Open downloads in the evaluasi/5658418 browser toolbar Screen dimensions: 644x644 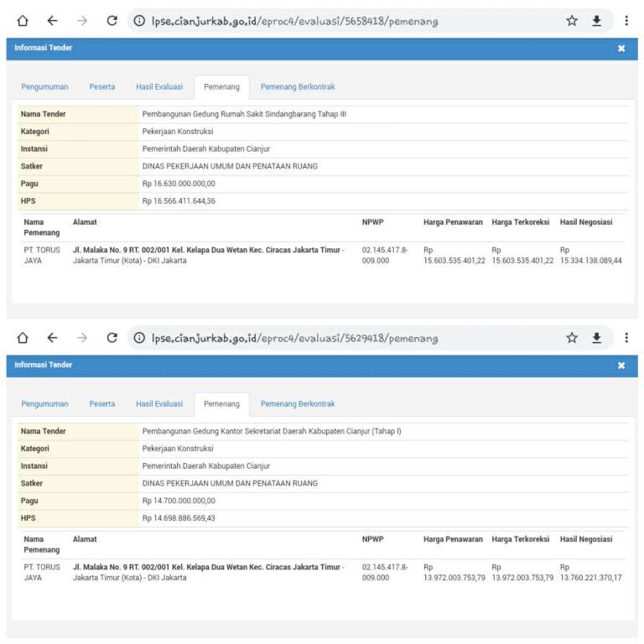click(x=597, y=21)
